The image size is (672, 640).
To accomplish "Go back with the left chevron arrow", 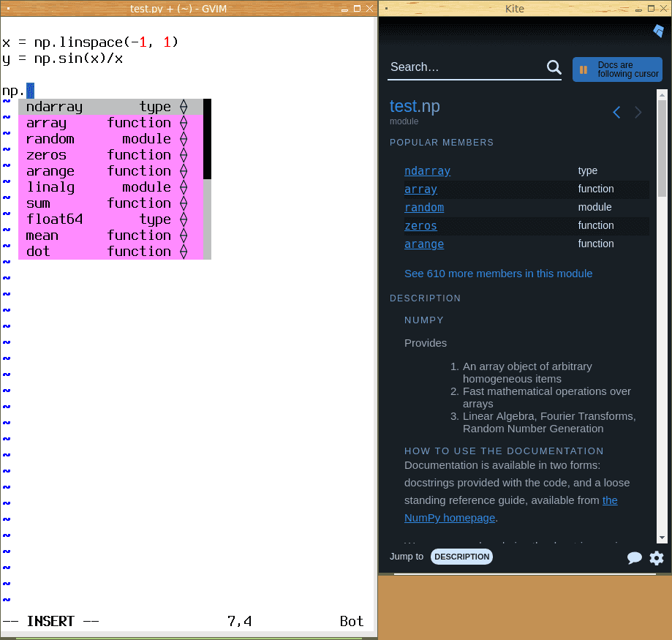I will (x=616, y=112).
